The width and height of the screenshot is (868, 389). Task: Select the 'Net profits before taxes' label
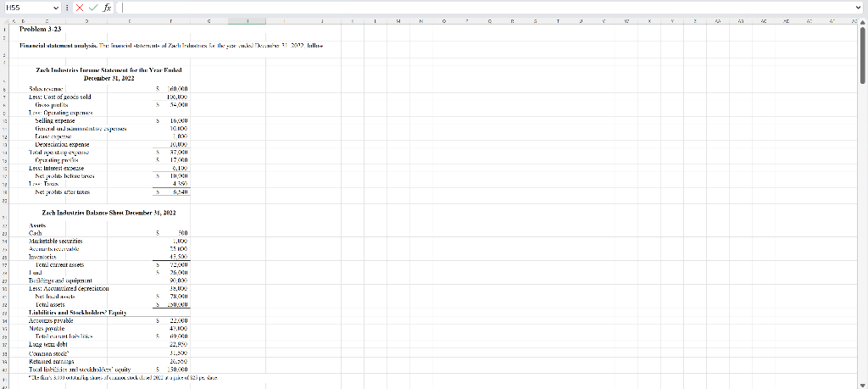pos(64,176)
